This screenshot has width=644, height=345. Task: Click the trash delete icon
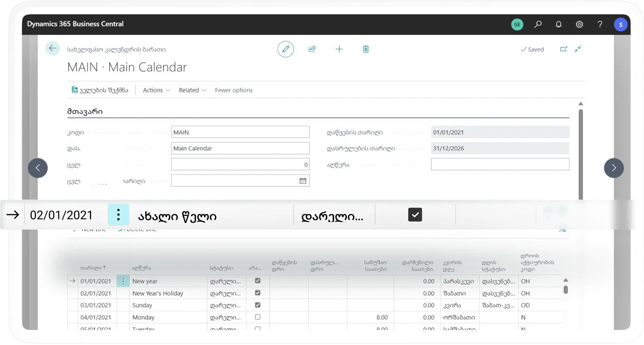pos(366,49)
